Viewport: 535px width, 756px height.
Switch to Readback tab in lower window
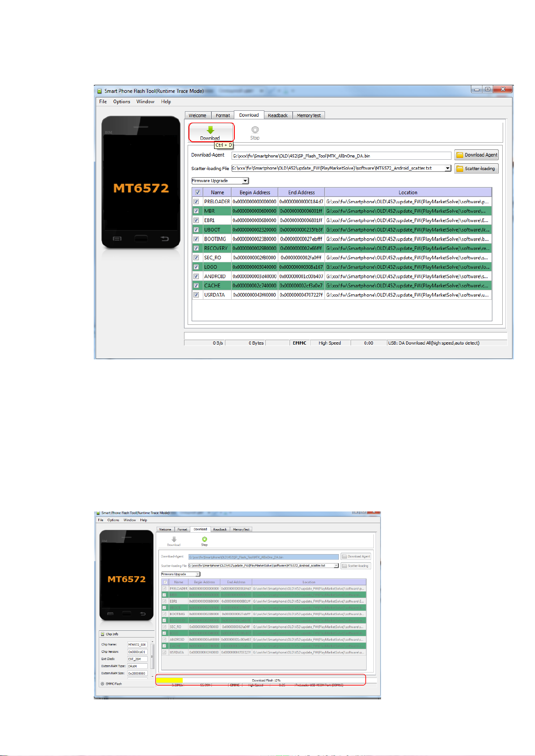pos(220,529)
